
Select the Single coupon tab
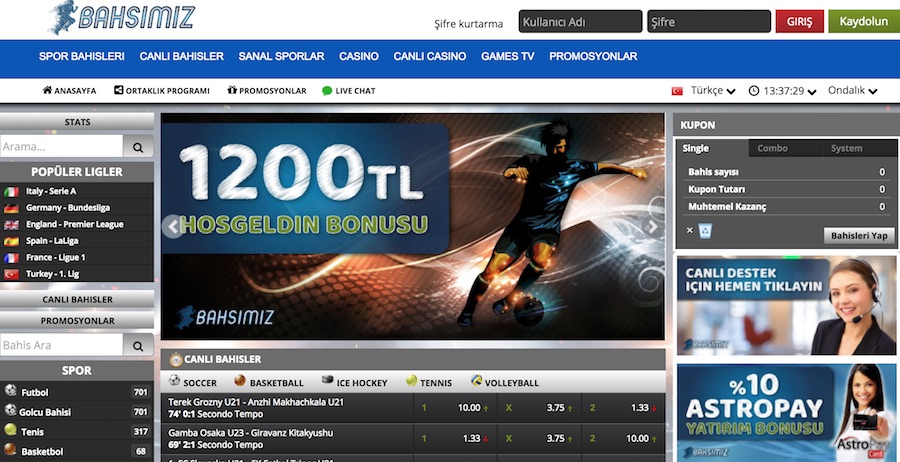(x=712, y=148)
